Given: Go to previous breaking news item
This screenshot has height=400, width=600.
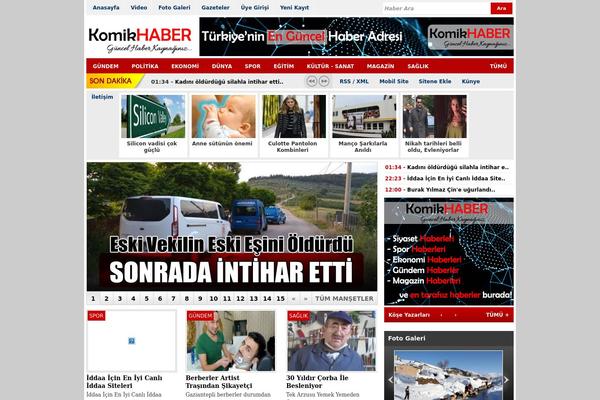Looking at the screenshot, I should tap(311, 81).
